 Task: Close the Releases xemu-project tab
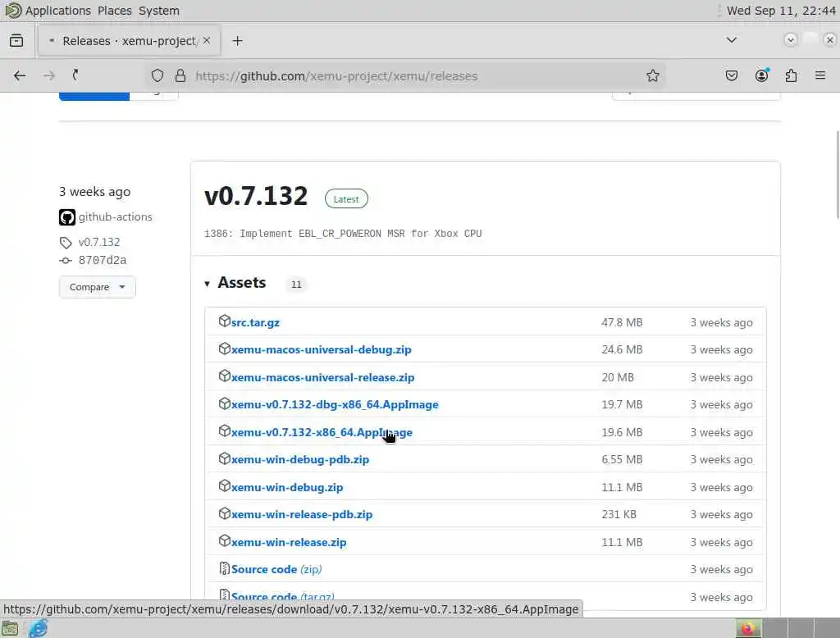coord(207,41)
